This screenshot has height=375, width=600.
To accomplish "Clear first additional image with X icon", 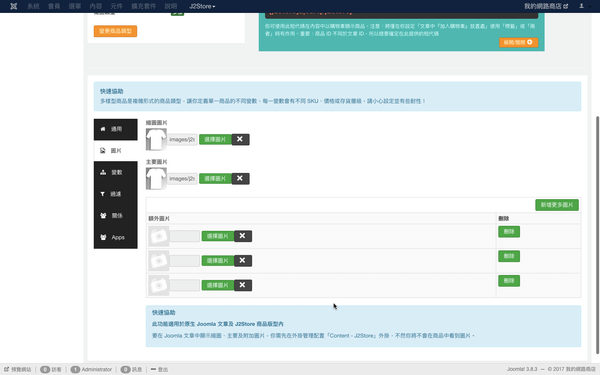I will click(243, 236).
